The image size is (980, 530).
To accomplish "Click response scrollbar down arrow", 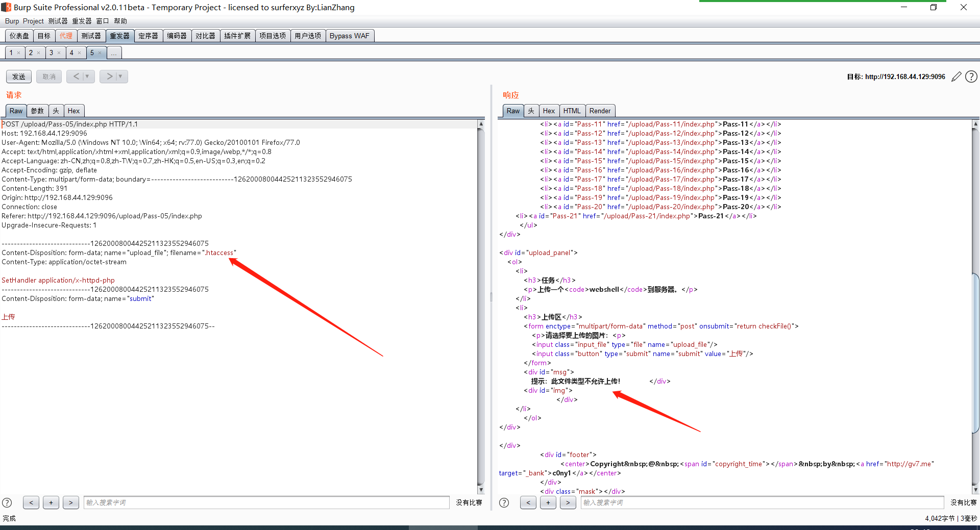I will [976, 490].
